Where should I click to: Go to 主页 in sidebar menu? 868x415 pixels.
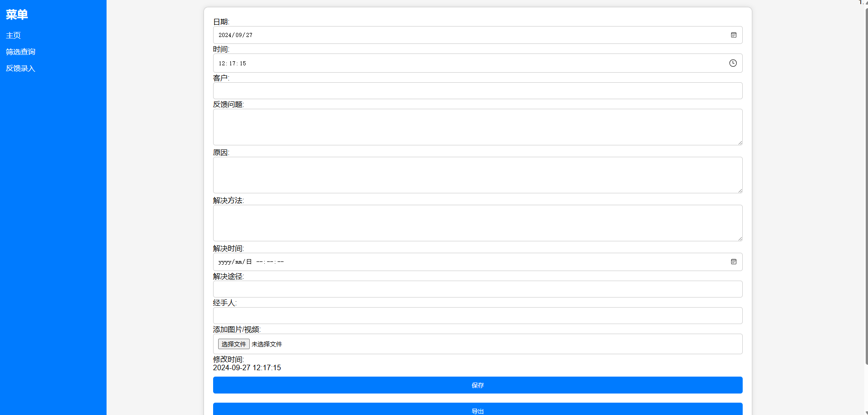click(13, 35)
